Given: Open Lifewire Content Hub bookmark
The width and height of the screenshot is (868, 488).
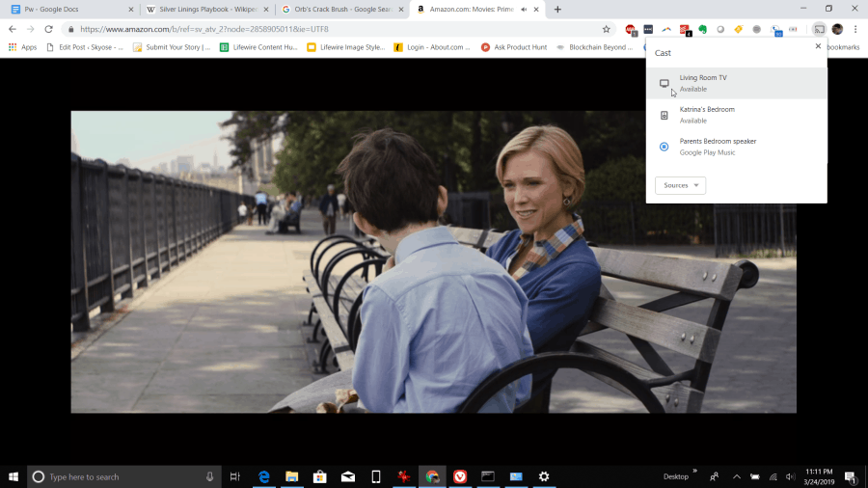Looking at the screenshot, I should pos(259,47).
